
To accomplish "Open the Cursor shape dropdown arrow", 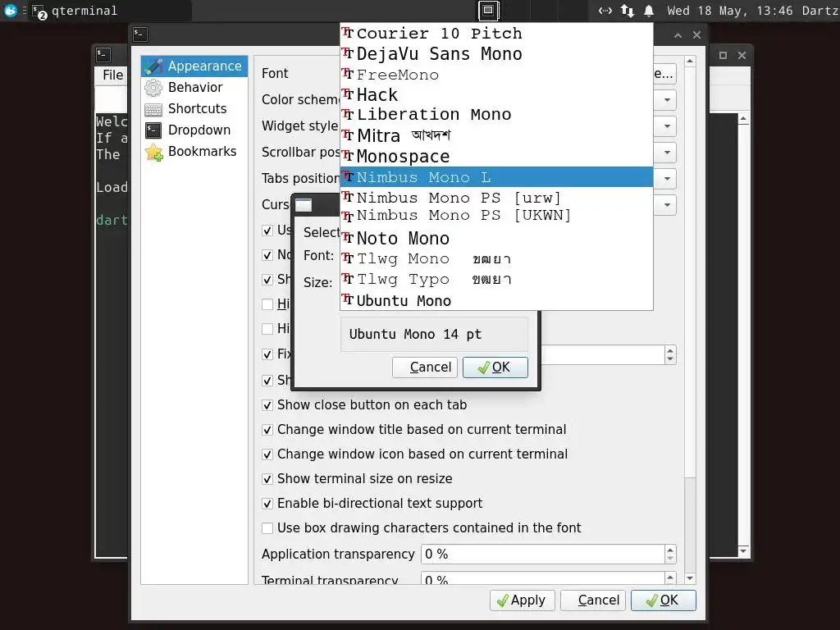I will pos(667,205).
